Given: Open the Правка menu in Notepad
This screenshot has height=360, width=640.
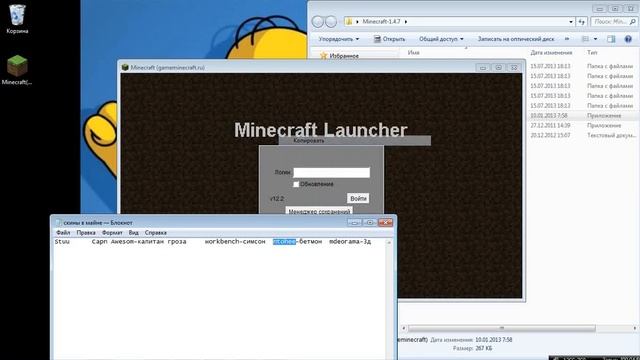Looking at the screenshot, I should [x=86, y=233].
